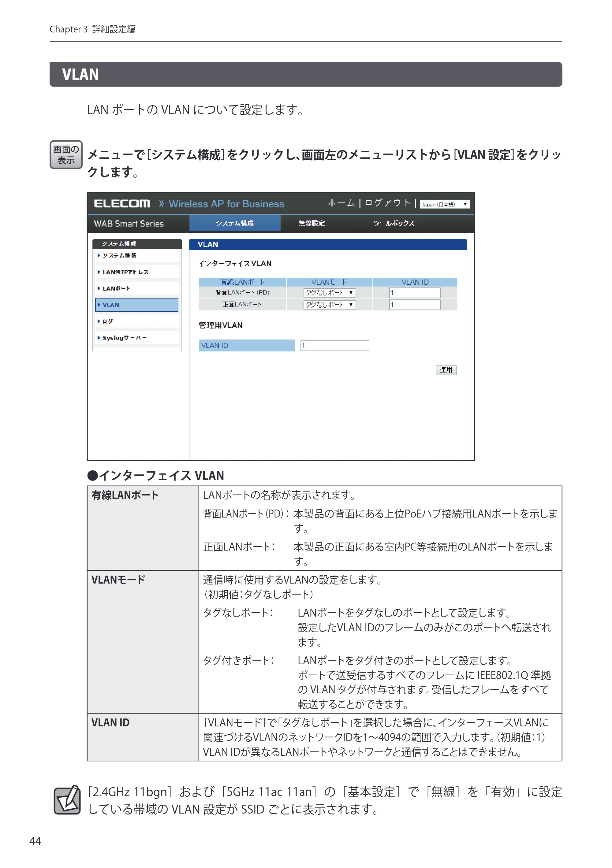Open Syslogサーバー in the left menu

[x=137, y=338]
